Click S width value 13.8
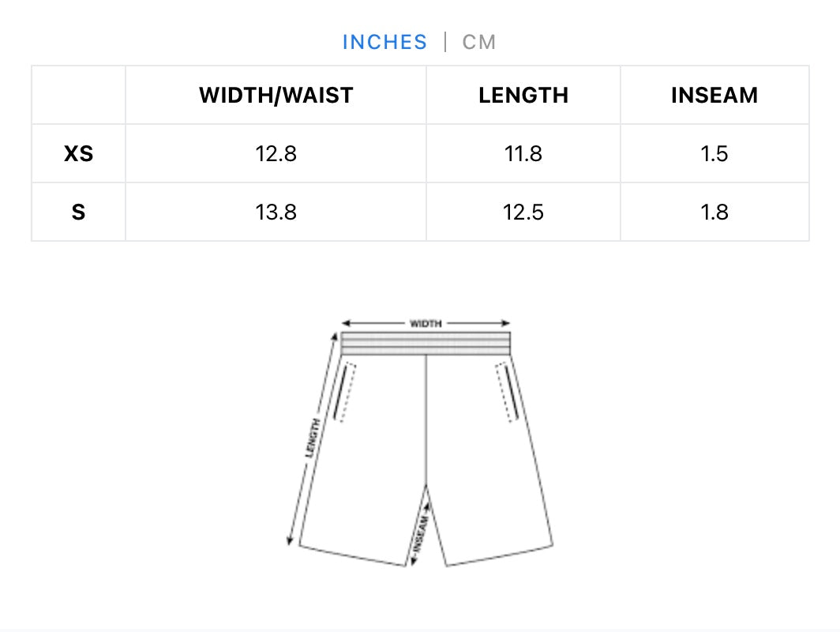The height and width of the screenshot is (632, 840). 276,213
